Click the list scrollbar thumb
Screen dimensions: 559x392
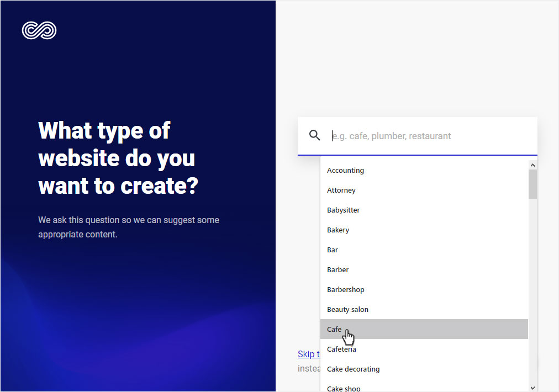[532, 184]
